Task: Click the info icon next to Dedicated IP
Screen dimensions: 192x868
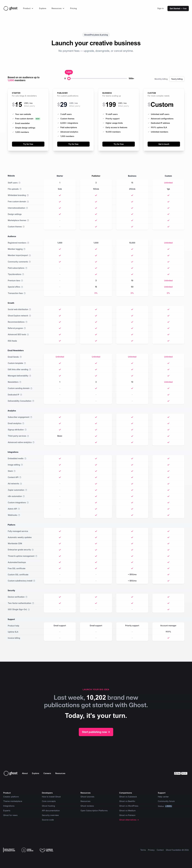Action: pyautogui.click(x=21, y=395)
